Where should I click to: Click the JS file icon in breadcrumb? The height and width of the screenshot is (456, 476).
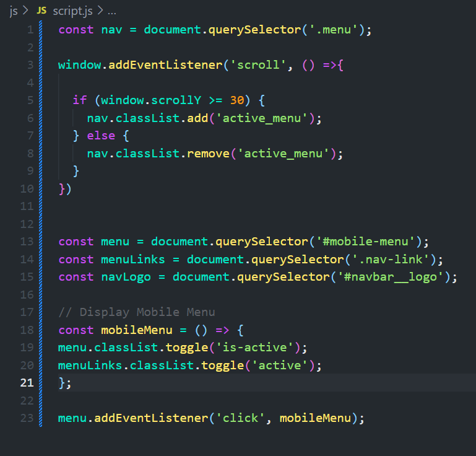pos(41,11)
